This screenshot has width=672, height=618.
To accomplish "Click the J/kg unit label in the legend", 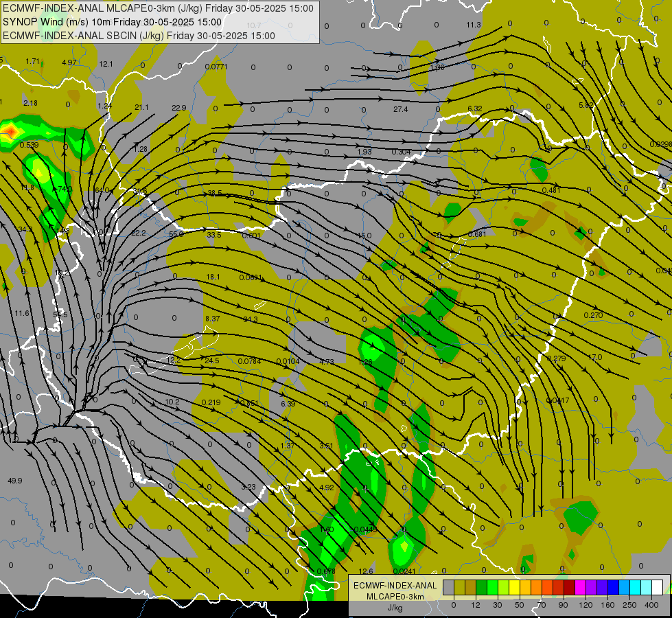I will [x=395, y=608].
